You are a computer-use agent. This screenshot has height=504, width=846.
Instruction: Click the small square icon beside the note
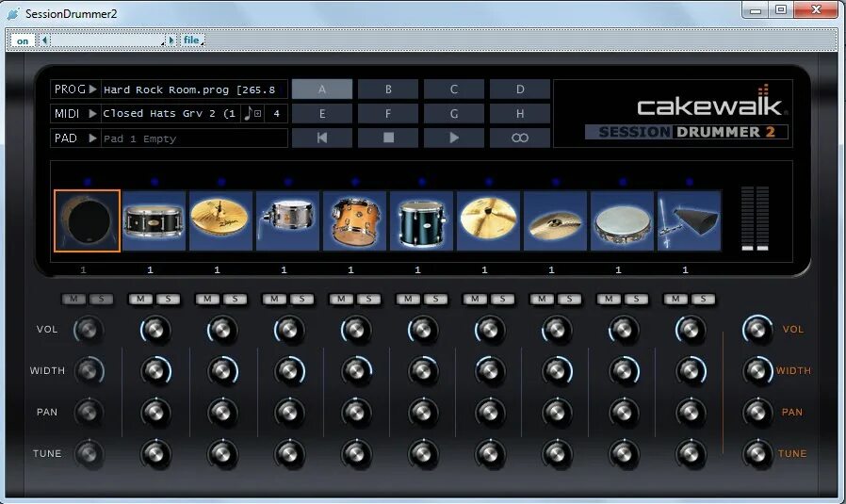point(258,114)
